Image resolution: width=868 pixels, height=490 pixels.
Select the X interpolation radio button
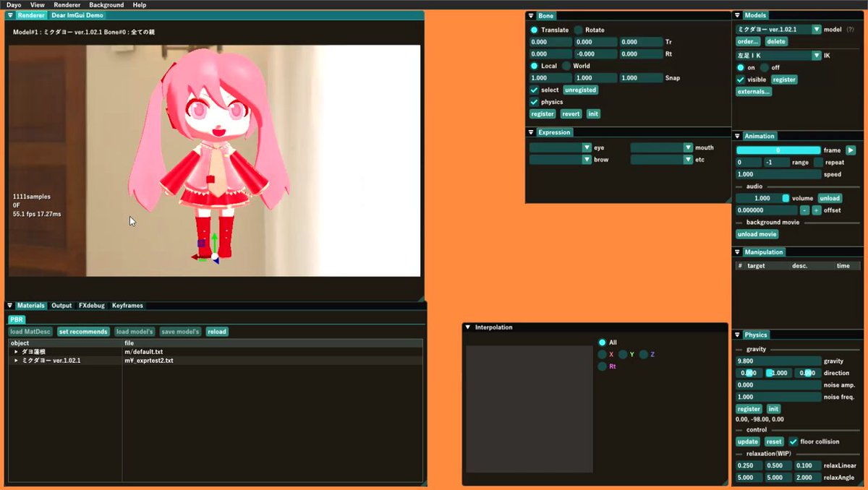tap(602, 355)
